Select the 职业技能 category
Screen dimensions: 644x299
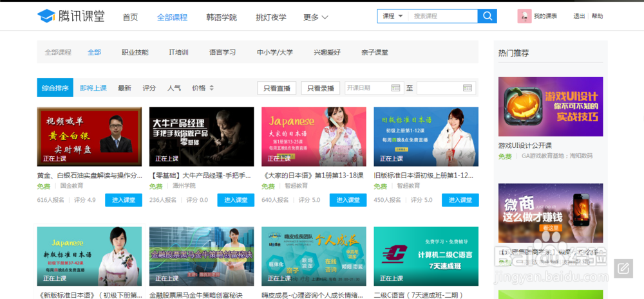pos(135,53)
